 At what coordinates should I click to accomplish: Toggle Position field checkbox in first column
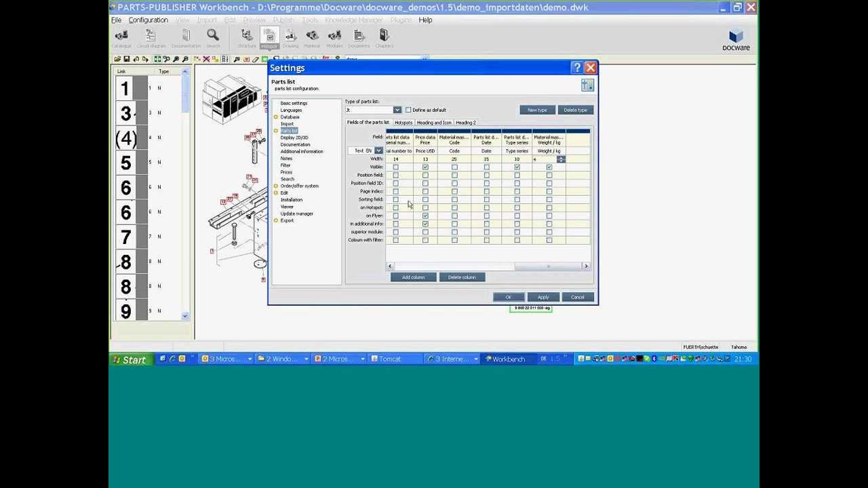pos(395,175)
